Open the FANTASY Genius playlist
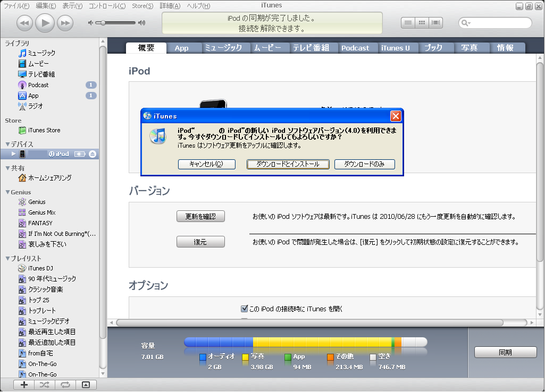The height and width of the screenshot is (392, 545). coord(36,223)
